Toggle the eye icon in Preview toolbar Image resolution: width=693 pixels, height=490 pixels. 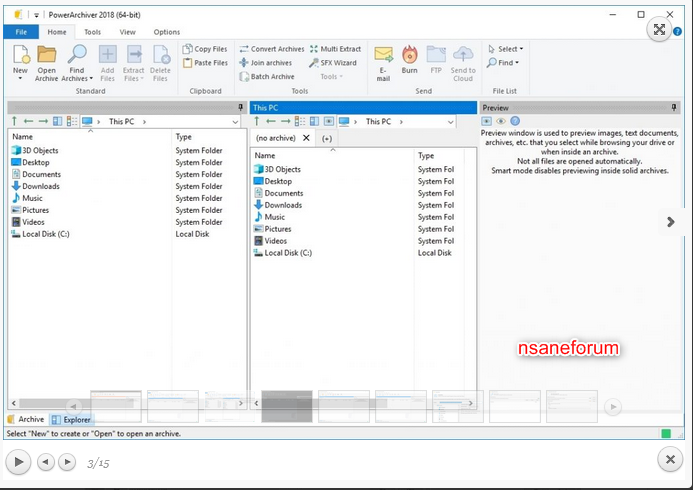click(501, 121)
